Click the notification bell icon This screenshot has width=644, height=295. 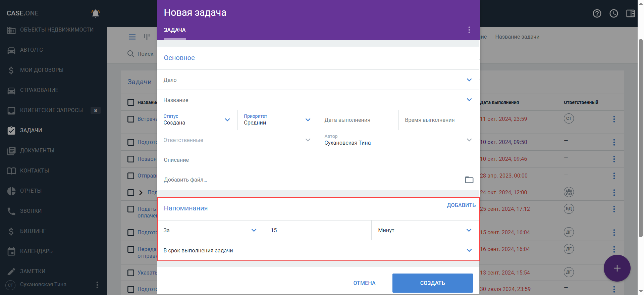click(x=96, y=13)
